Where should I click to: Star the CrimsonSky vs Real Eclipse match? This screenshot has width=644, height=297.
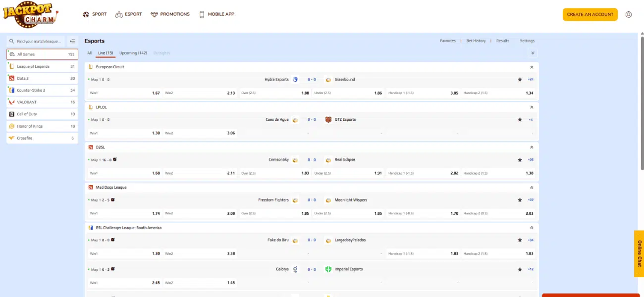click(x=520, y=160)
